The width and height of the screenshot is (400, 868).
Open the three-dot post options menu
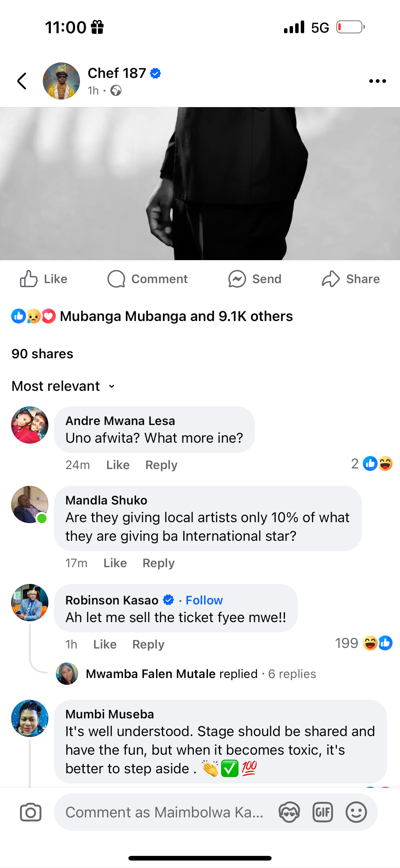pyautogui.click(x=377, y=81)
